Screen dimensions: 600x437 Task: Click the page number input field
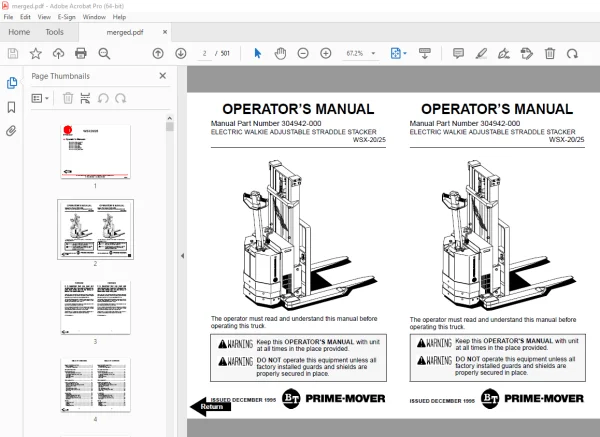[x=204, y=53]
